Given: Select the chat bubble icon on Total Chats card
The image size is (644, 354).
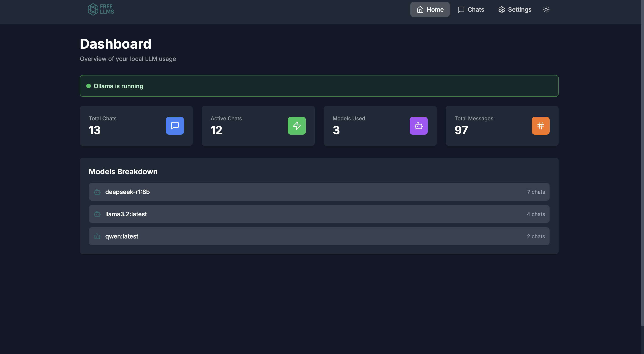Looking at the screenshot, I should (174, 126).
